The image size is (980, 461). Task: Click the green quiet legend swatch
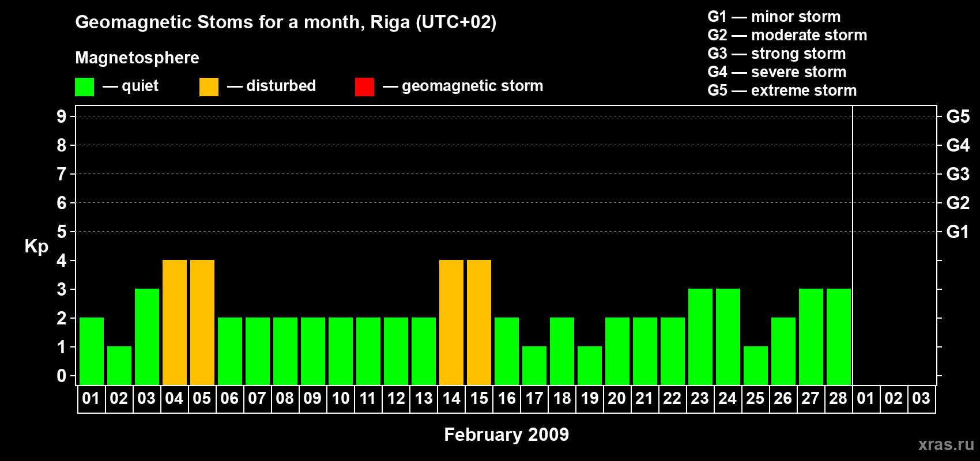coord(84,87)
